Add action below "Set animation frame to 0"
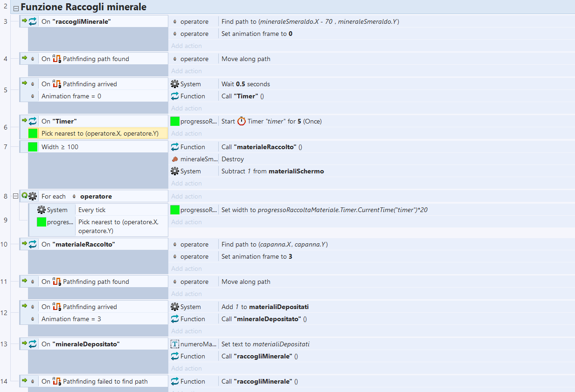Screen dimensions: 575x392 coord(187,46)
